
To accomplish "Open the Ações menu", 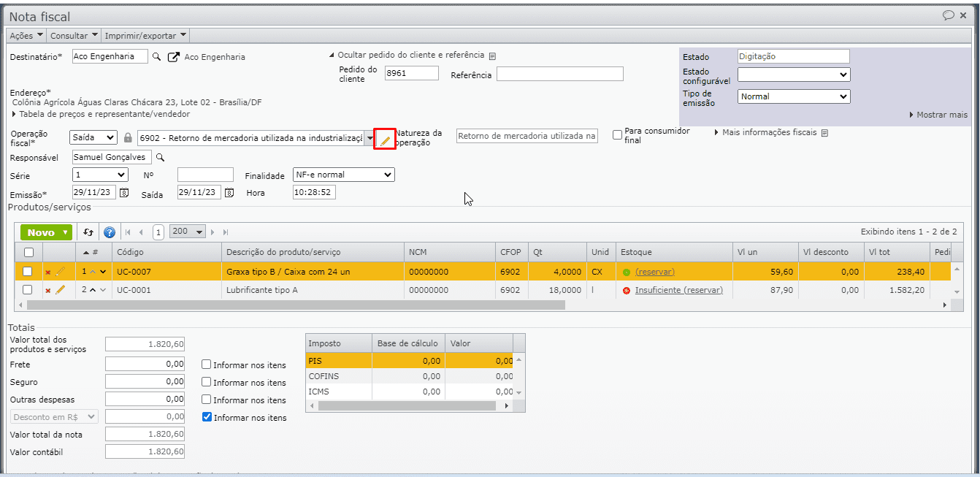I will (27, 35).
